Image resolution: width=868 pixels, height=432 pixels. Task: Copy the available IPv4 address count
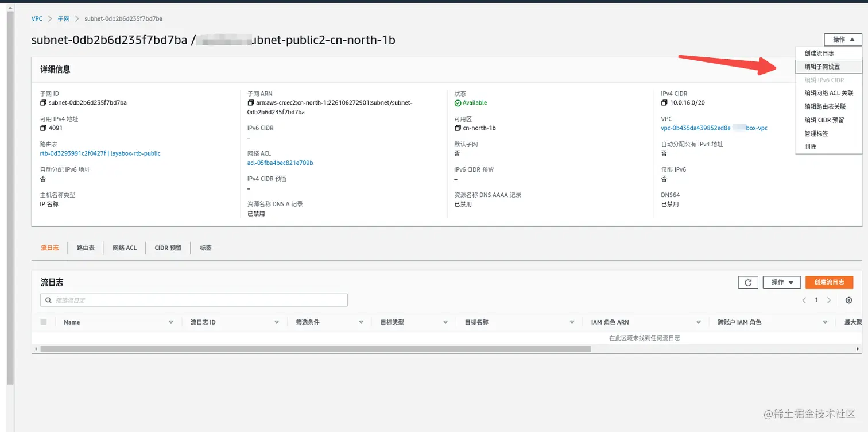click(x=43, y=128)
